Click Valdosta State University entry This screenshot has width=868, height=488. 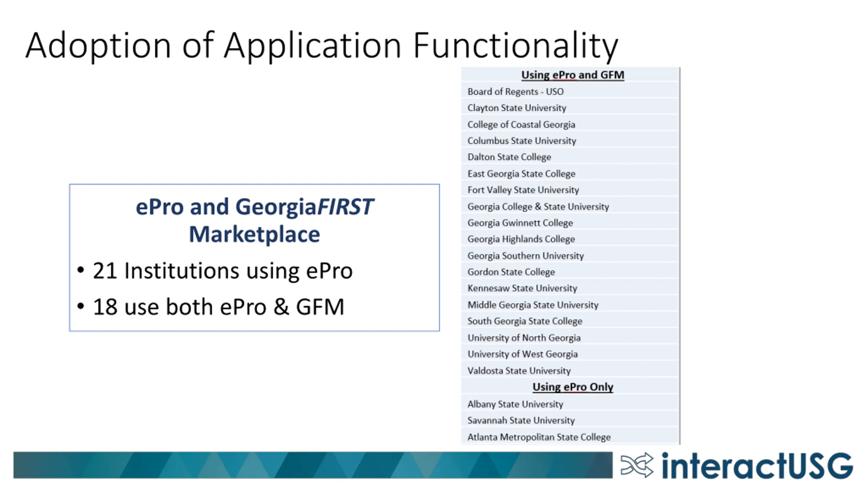click(519, 370)
